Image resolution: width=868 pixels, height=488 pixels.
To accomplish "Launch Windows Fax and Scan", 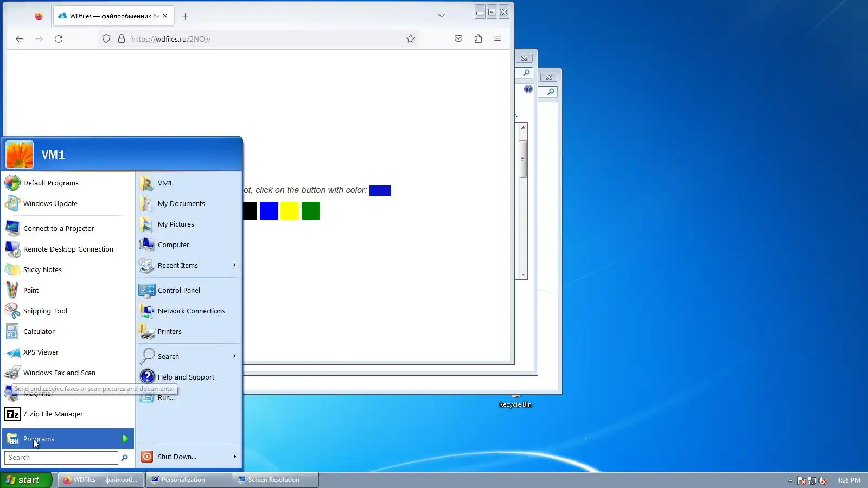I will point(68,373).
